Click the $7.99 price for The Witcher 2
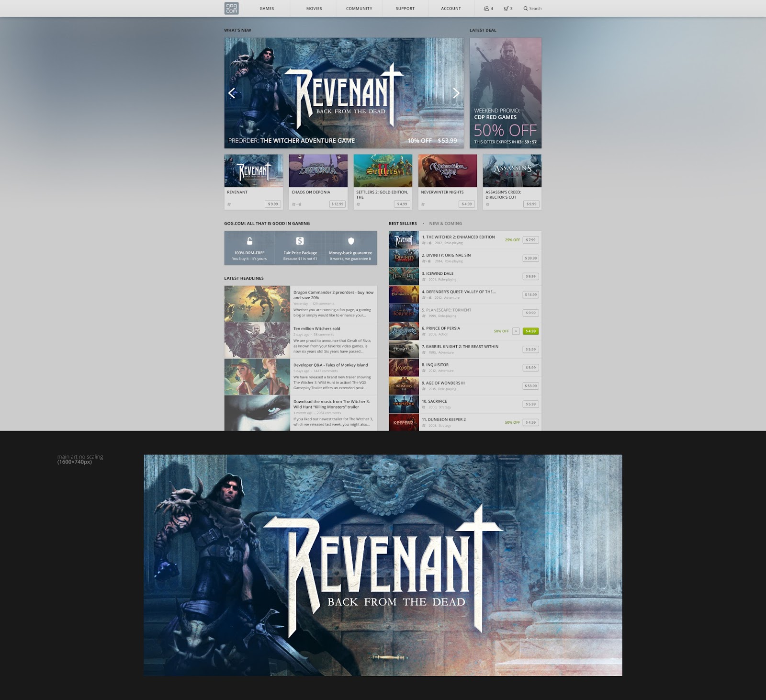Image resolution: width=766 pixels, height=700 pixels. coord(531,240)
